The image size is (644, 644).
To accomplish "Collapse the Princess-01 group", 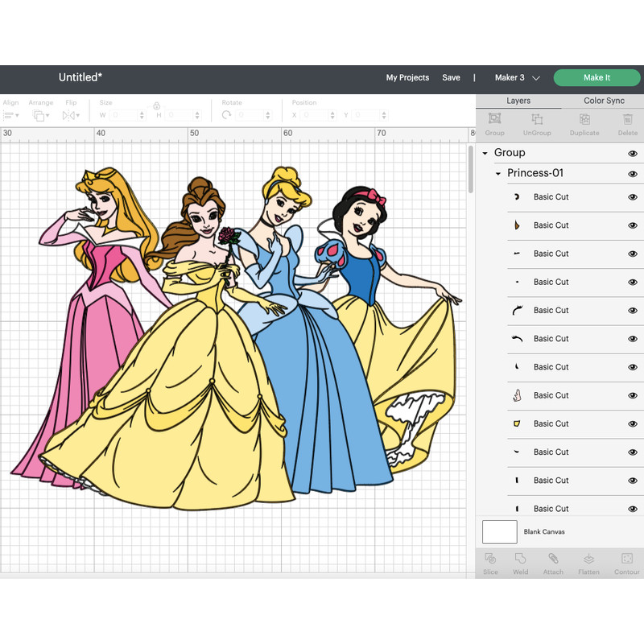I will [497, 173].
